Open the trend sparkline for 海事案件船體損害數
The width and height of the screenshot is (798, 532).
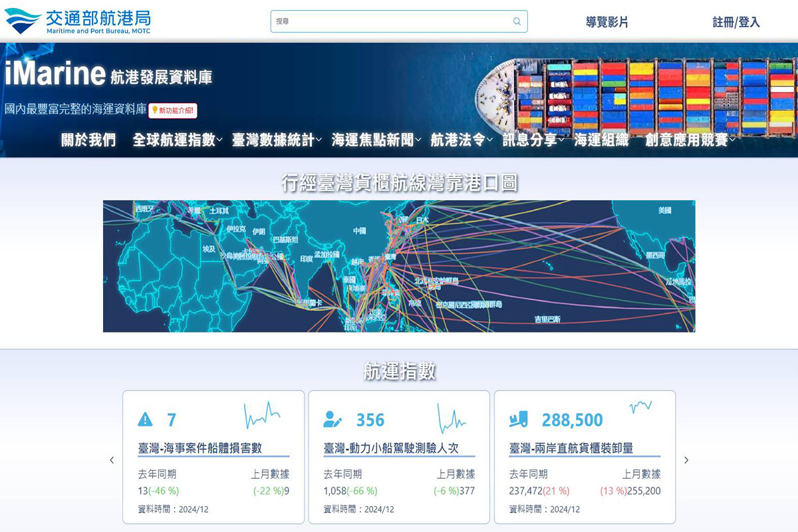tap(262, 415)
